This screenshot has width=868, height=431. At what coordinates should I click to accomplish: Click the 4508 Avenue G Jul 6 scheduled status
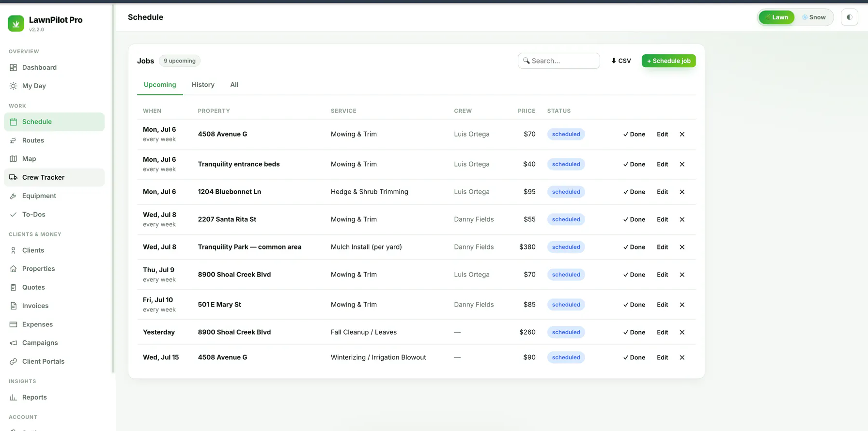click(x=566, y=134)
